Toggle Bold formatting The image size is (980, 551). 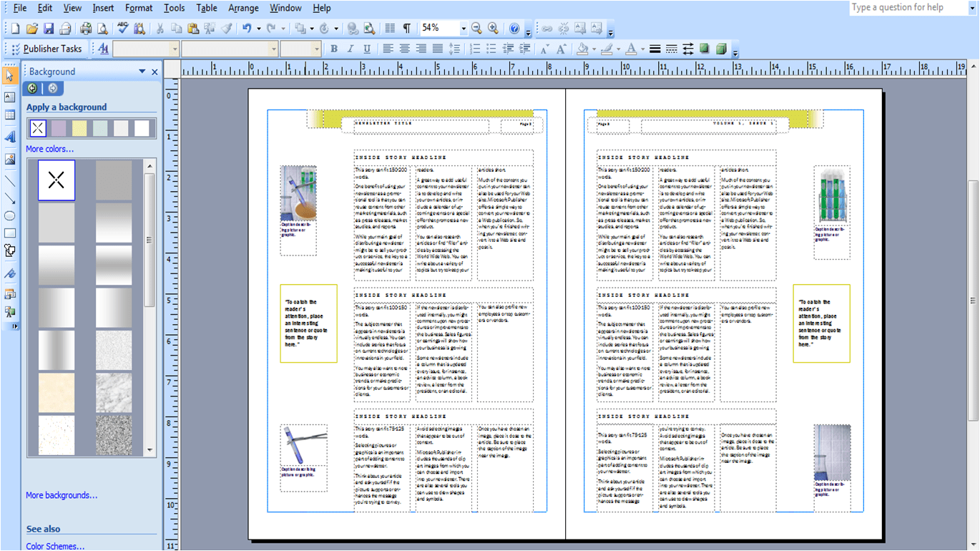[333, 49]
